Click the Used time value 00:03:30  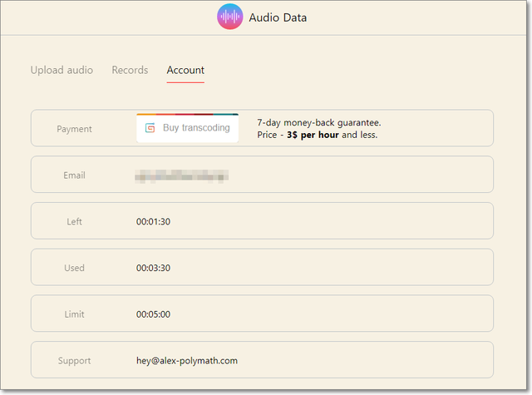(x=154, y=269)
